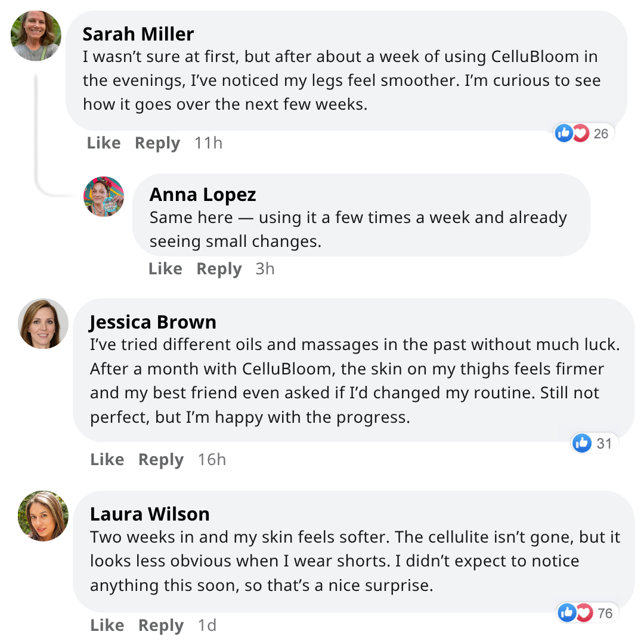Reply to Sarah Miller's comment
The image size is (644, 644).
157,143
